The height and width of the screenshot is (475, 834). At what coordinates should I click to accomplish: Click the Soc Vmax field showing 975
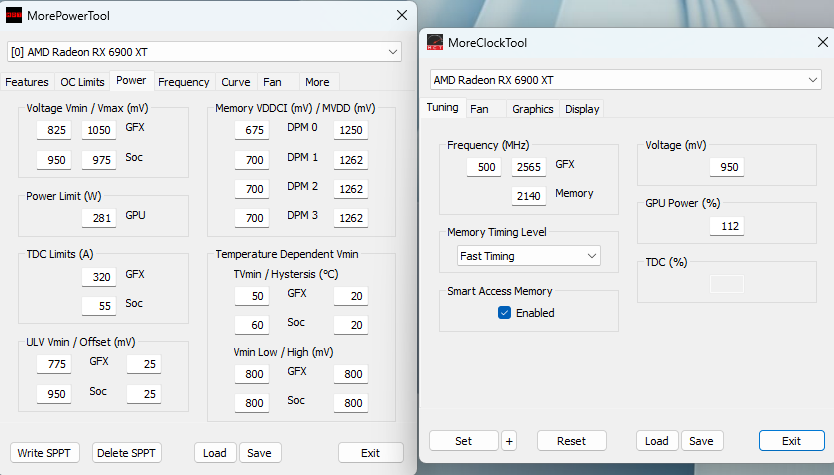tap(99, 160)
